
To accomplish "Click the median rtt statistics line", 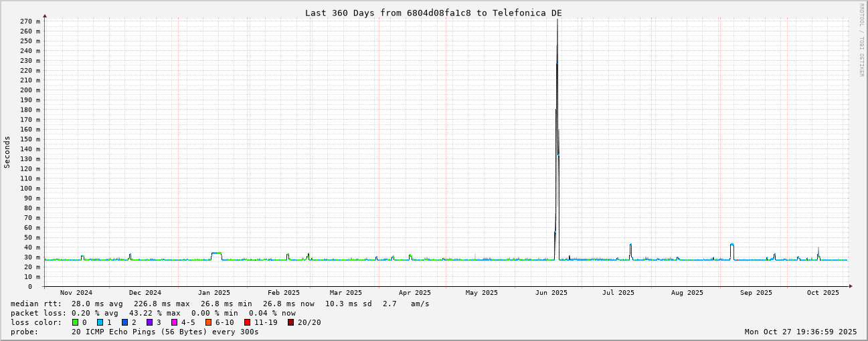I will tap(220, 304).
